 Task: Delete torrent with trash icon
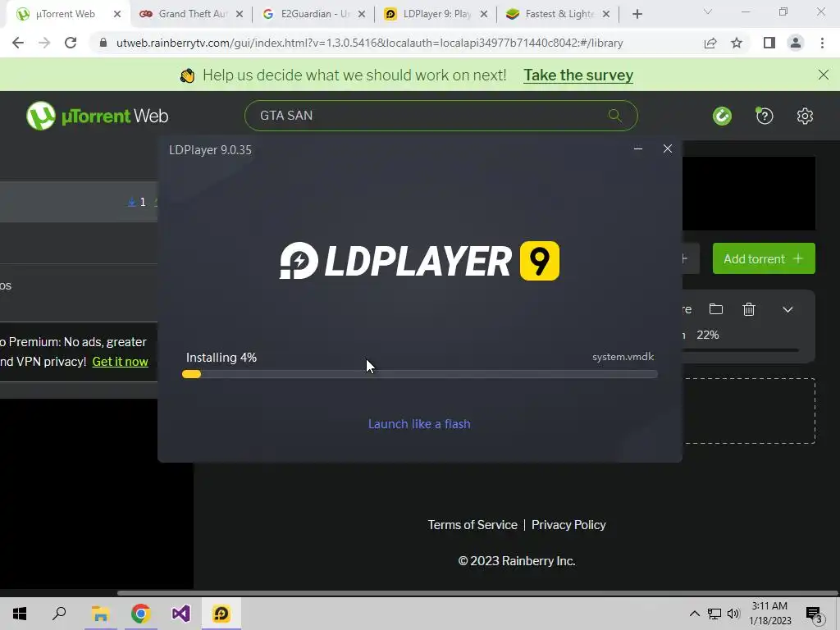[749, 309]
